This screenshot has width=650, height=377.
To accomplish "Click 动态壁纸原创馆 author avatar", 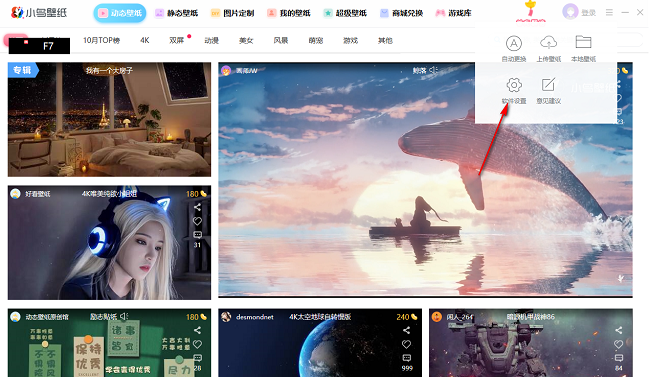I will pyautogui.click(x=15, y=317).
